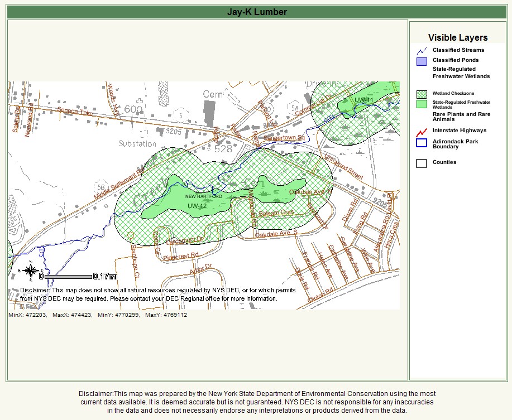Click the Substation map label
The height and width of the screenshot is (420, 512).
click(137, 143)
